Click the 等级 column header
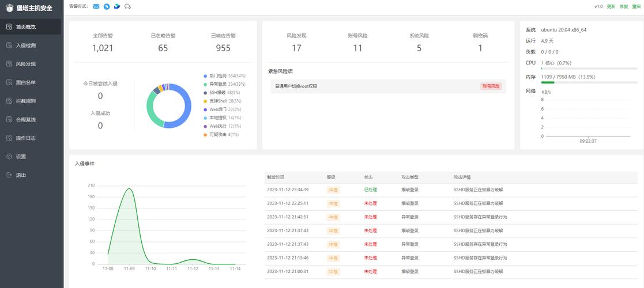The width and height of the screenshot is (644, 288). click(331, 177)
